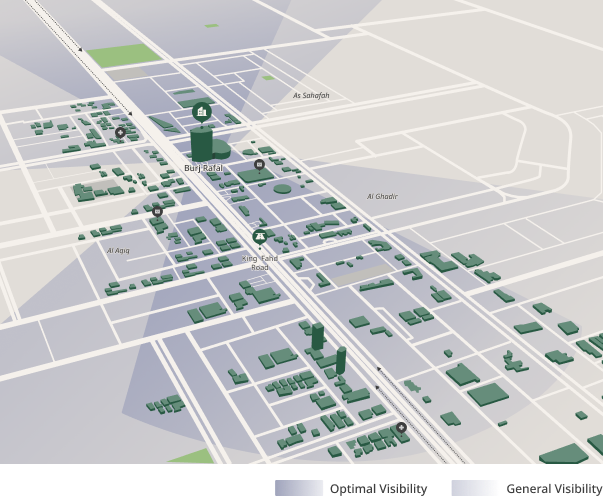Select the General Visibility legend text
This screenshot has width=603, height=496.
(x=553, y=488)
